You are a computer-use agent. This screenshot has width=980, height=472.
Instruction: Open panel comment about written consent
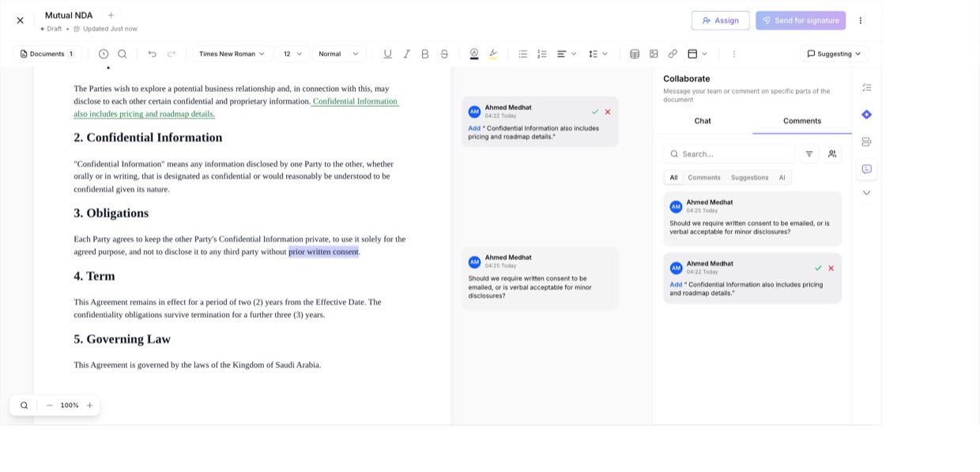point(752,218)
